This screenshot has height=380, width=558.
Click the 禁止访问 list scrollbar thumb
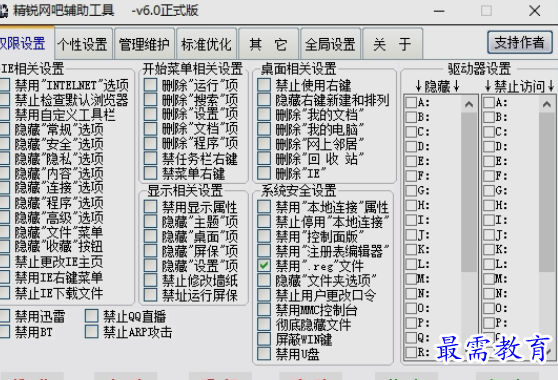pyautogui.click(x=547, y=192)
